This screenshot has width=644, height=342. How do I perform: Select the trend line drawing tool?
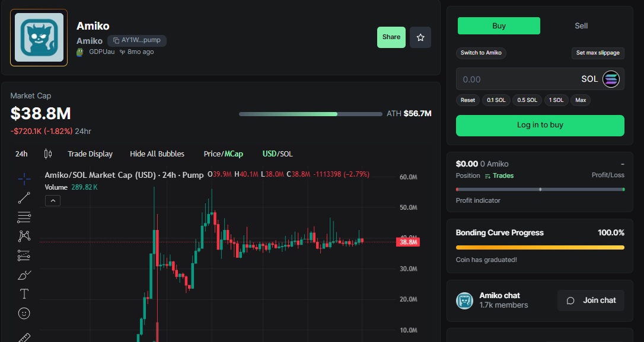(24, 197)
